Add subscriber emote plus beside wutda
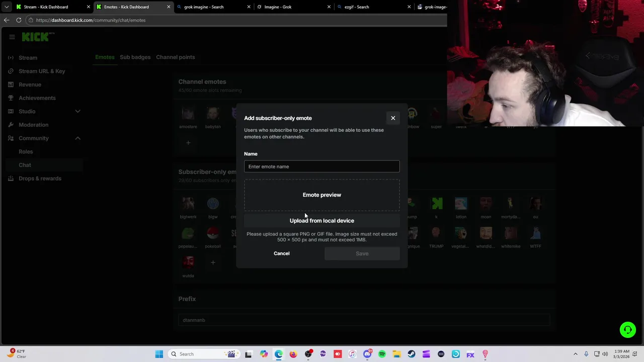 pyautogui.click(x=213, y=262)
